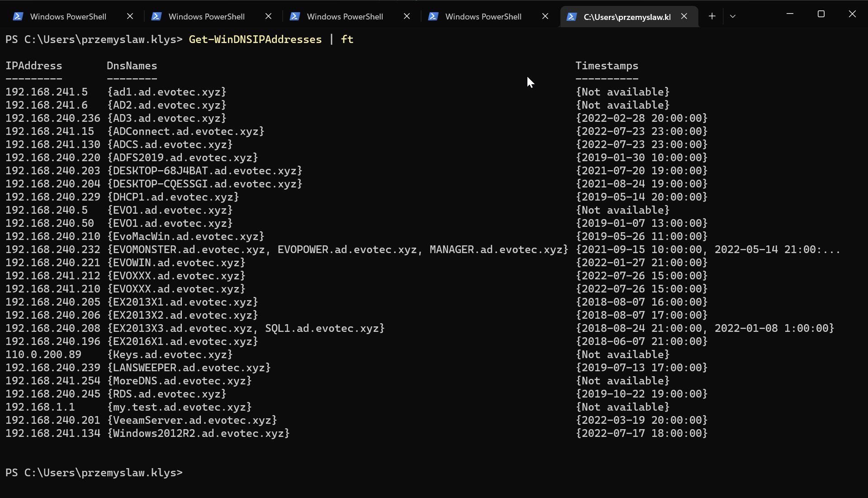Open a new terminal tab with the plus icon
Image resolution: width=868 pixels, height=498 pixels.
pos(711,16)
